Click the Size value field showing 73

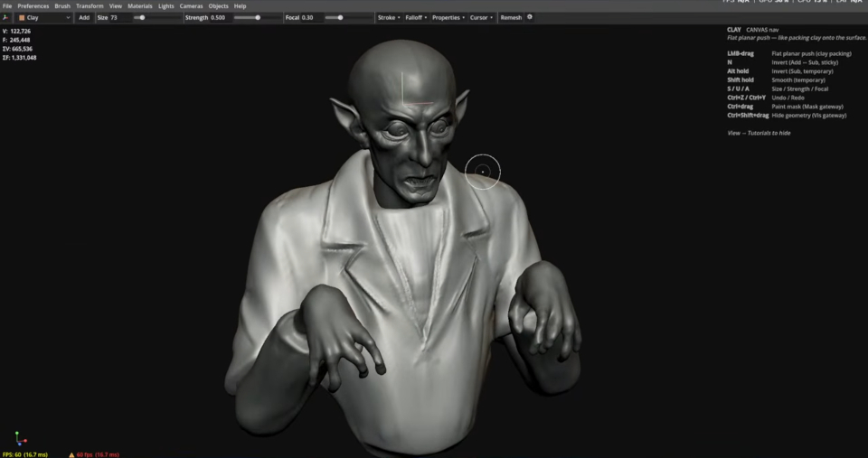tap(119, 18)
